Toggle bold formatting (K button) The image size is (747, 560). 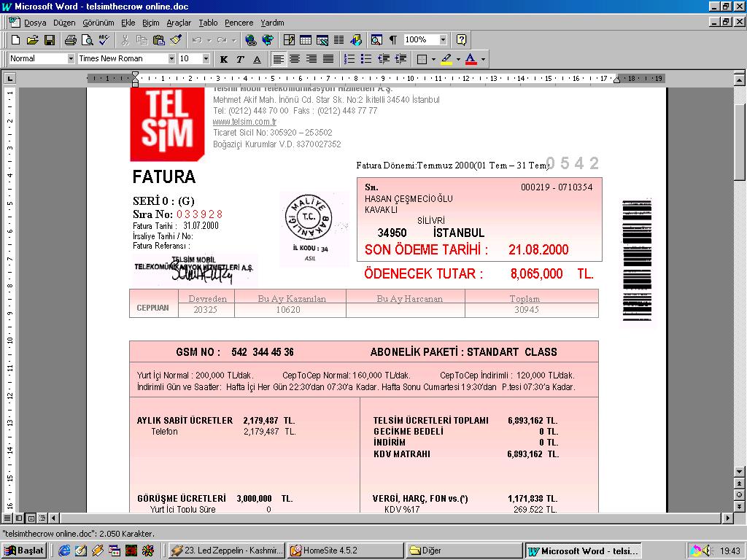(223, 59)
